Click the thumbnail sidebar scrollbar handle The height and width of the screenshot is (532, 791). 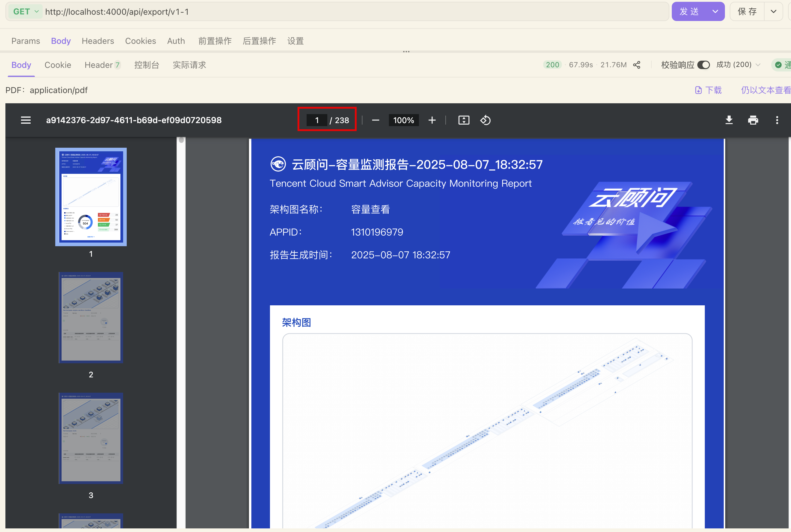coord(181,140)
